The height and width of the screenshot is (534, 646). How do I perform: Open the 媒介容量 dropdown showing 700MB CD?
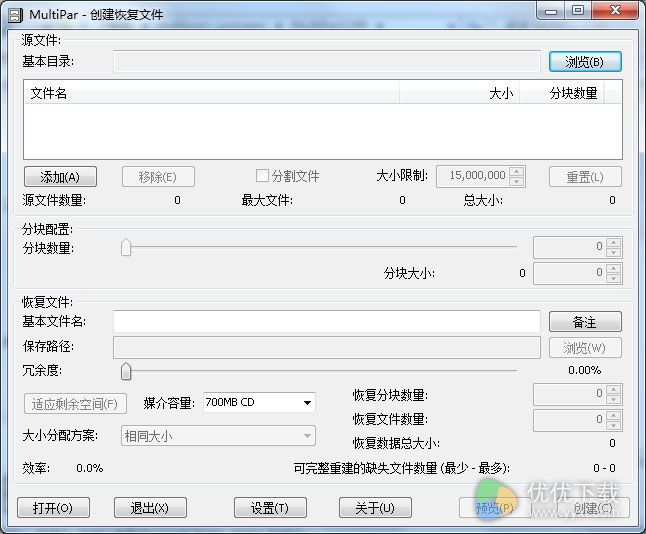click(260, 403)
